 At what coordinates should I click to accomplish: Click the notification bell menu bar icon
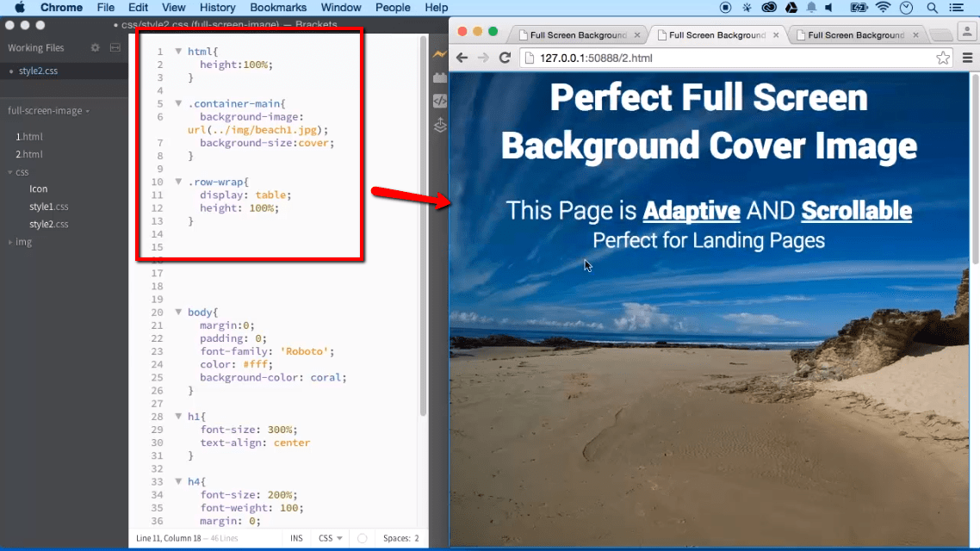tap(811, 8)
